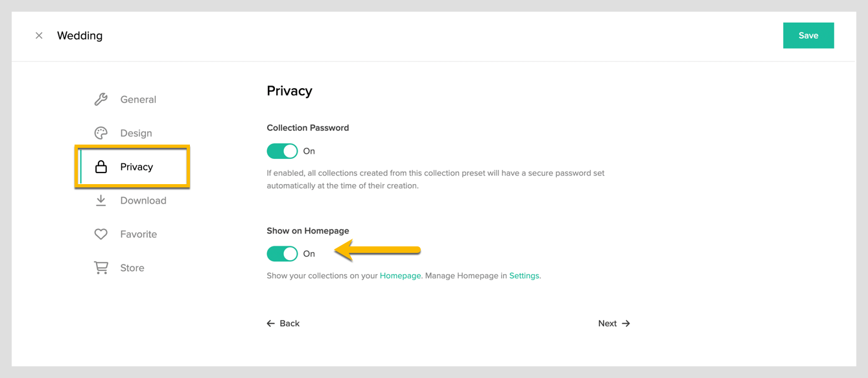Viewport: 868px width, 378px height.
Task: Click the "Wedding" preset title
Action: click(x=80, y=36)
